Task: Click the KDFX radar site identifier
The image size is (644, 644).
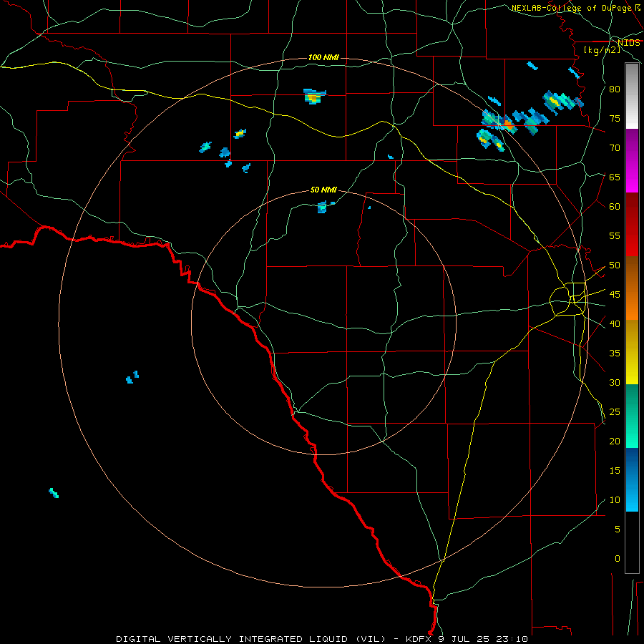Action: [420, 639]
